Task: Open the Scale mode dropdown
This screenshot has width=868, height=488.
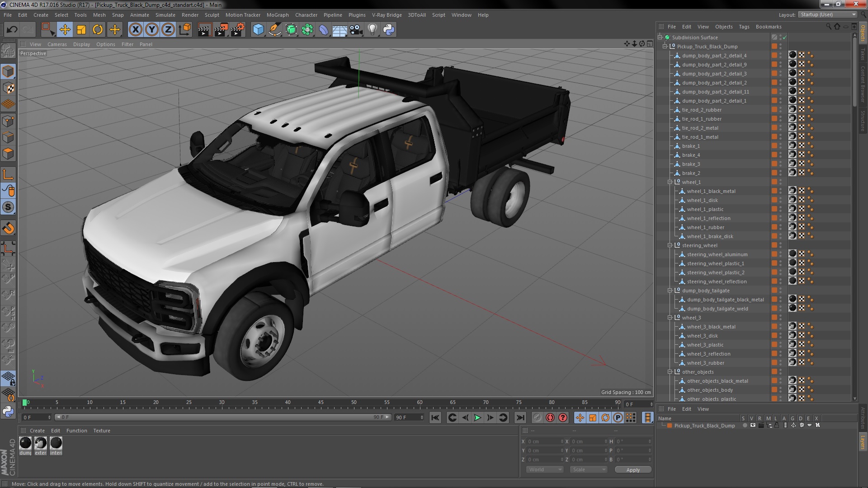Action: coord(588,469)
